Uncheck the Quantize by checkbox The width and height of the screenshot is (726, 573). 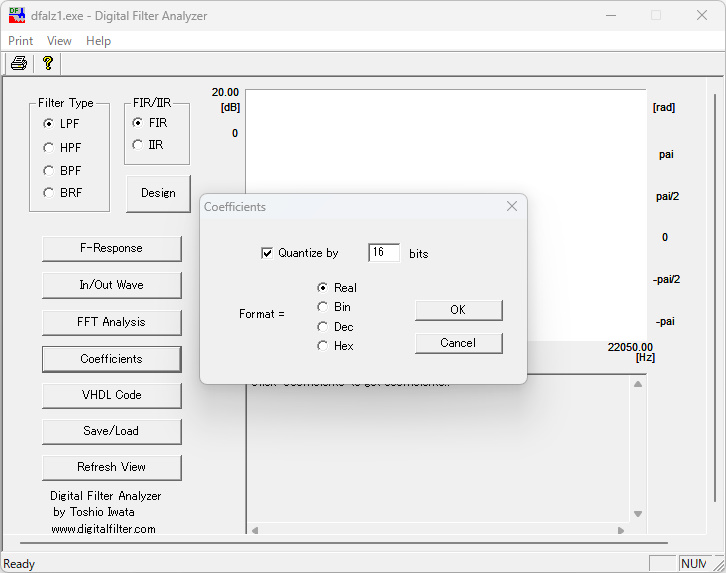267,253
